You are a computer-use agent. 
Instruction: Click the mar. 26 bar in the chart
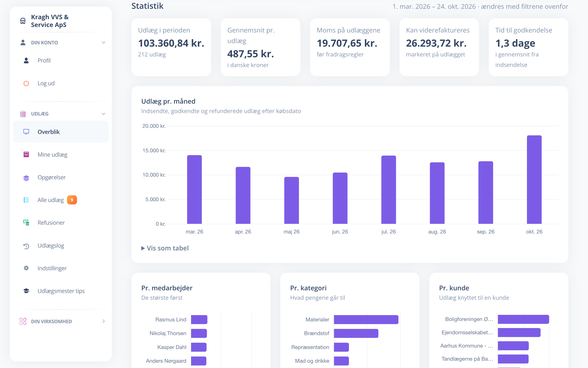pyautogui.click(x=194, y=189)
